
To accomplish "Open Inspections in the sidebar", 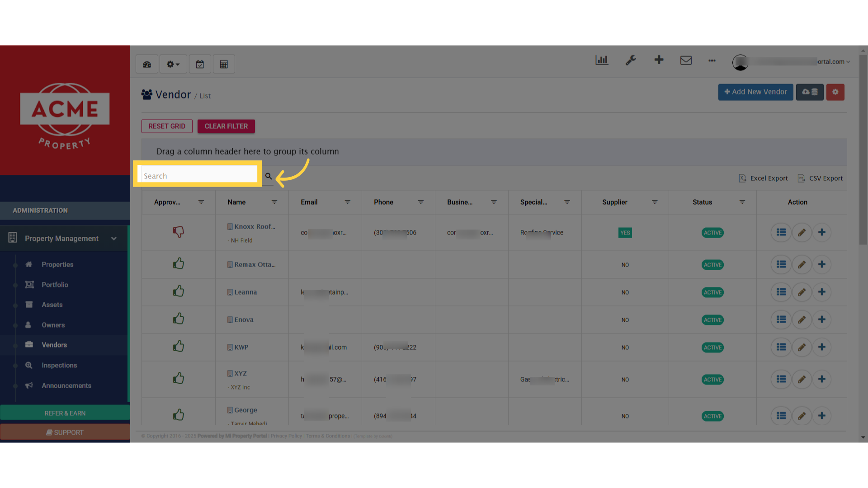I will click(x=59, y=365).
